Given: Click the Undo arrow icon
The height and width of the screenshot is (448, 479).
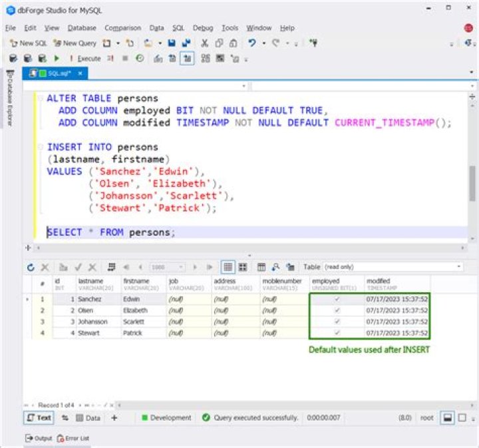Looking at the screenshot, I should tap(252, 43).
